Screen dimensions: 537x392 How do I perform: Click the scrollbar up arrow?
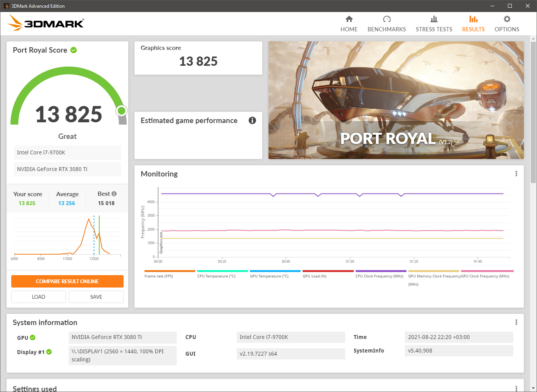tap(534, 39)
